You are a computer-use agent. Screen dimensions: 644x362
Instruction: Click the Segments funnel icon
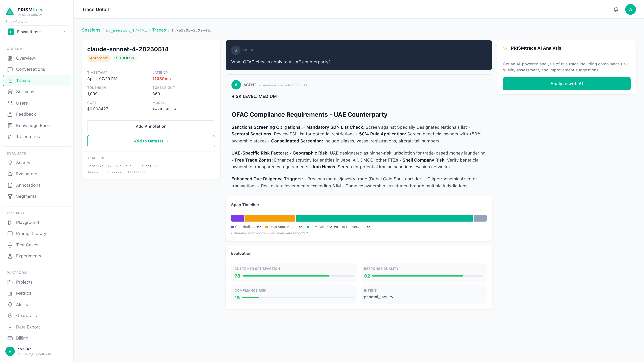(10, 196)
